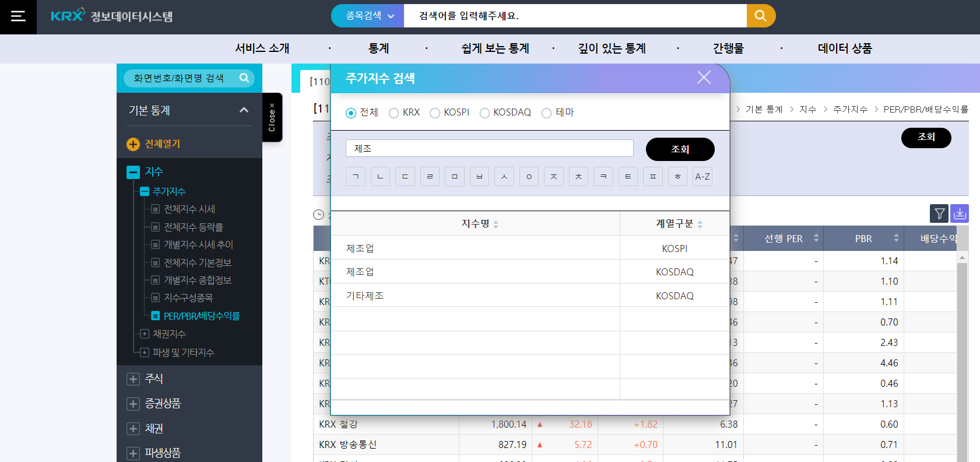This screenshot has height=462, width=980.
Task: Select the ㄹ consonant filter
Action: (430, 177)
